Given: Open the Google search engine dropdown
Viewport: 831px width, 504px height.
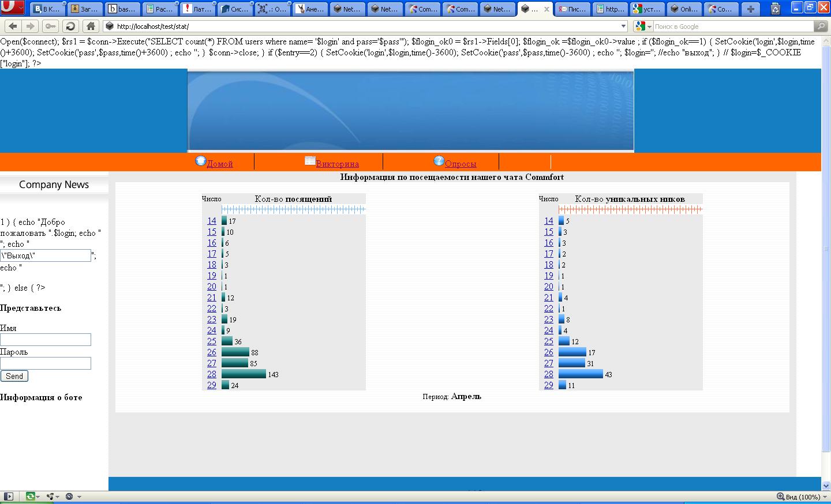Looking at the screenshot, I should click(x=643, y=26).
